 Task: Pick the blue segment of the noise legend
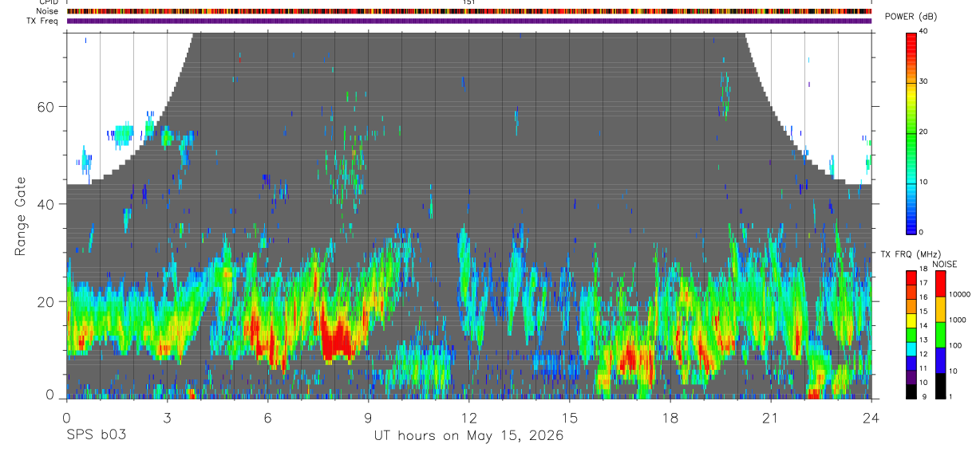(939, 360)
